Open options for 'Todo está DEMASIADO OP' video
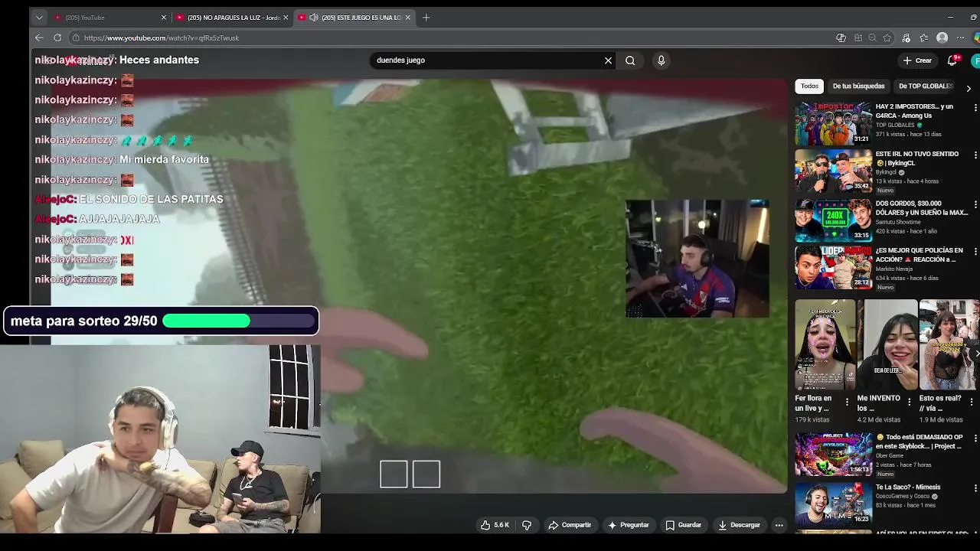The height and width of the screenshot is (551, 980). pyautogui.click(x=975, y=439)
